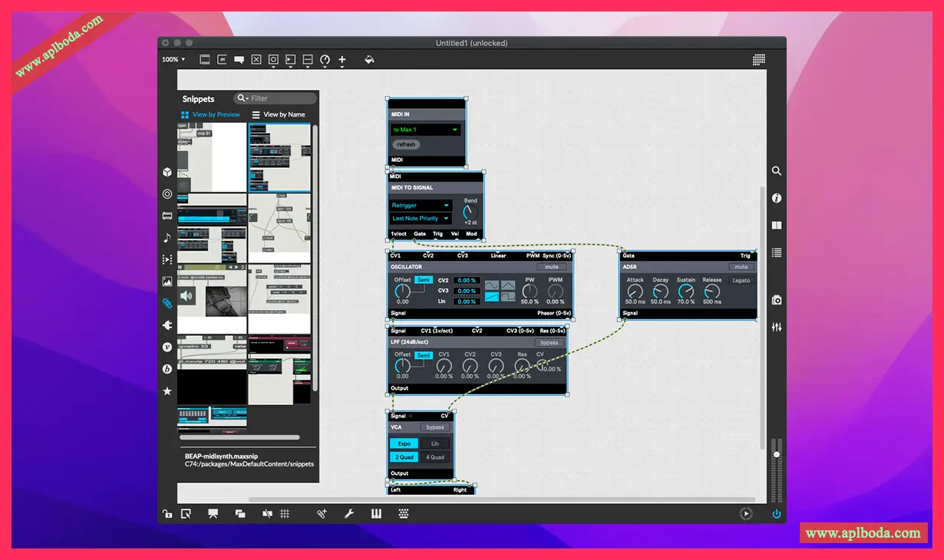Viewport: 944px width, 560px height.
Task: Open the Audio (music note) browser in the left sidebar
Action: [x=167, y=238]
